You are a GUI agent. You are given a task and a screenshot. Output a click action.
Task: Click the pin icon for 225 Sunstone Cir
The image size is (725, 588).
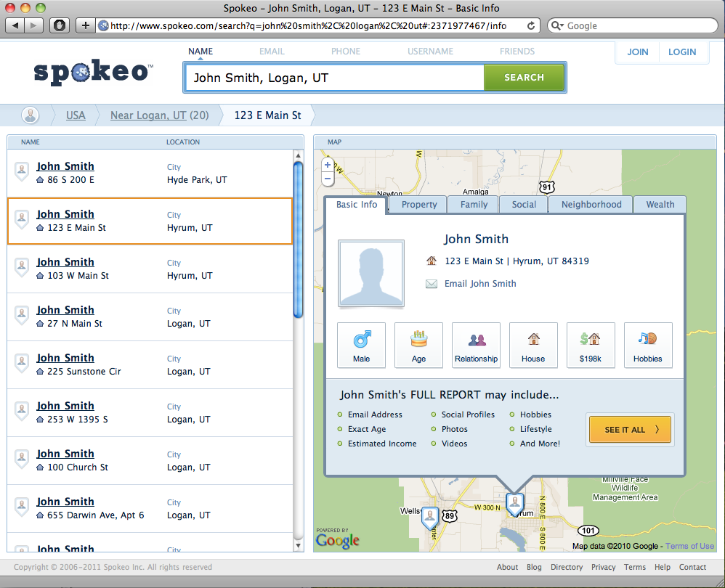[x=22, y=364]
